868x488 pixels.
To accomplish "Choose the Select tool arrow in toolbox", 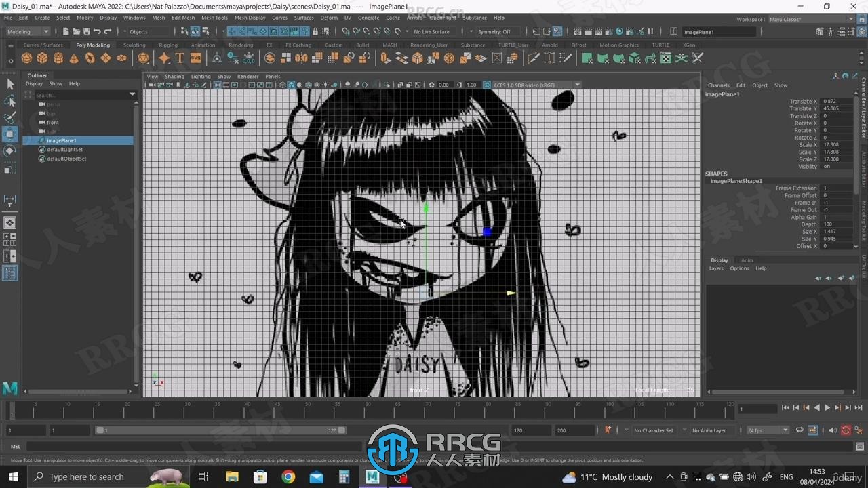I will click(x=10, y=84).
